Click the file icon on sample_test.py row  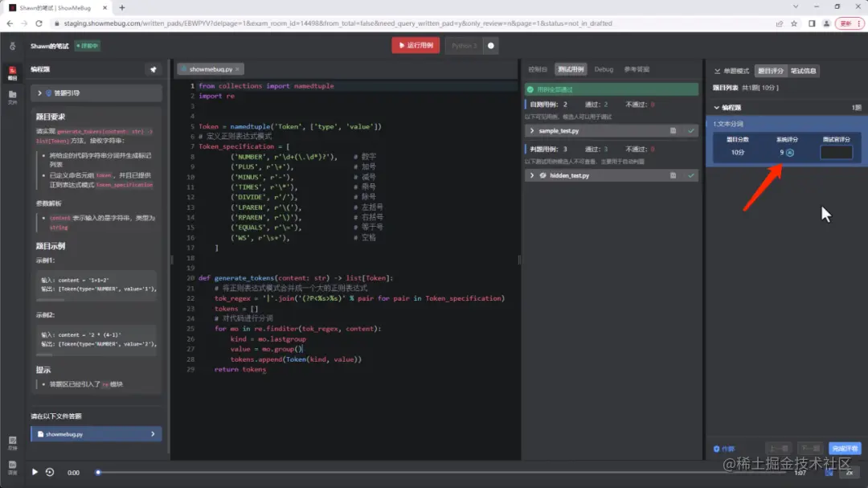(674, 131)
